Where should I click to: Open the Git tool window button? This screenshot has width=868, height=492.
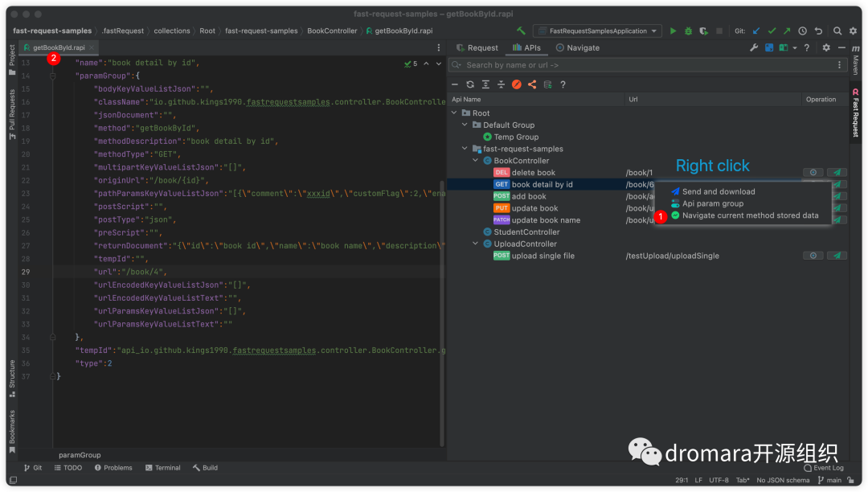pos(33,468)
